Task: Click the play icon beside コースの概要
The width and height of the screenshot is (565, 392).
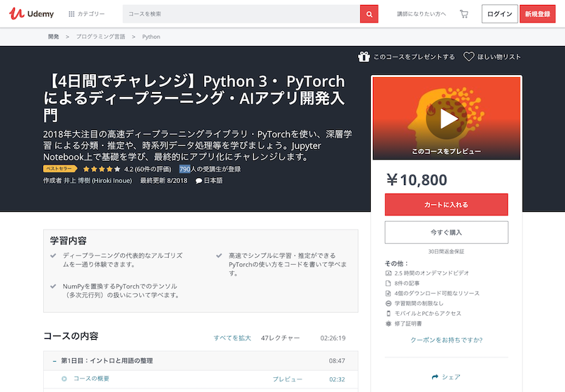Action: click(64, 379)
